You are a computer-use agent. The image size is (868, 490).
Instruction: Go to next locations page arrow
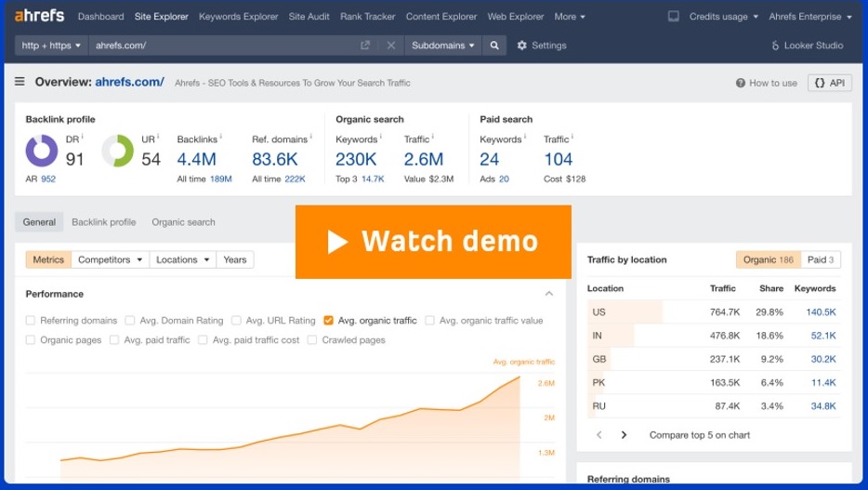pyautogui.click(x=624, y=435)
